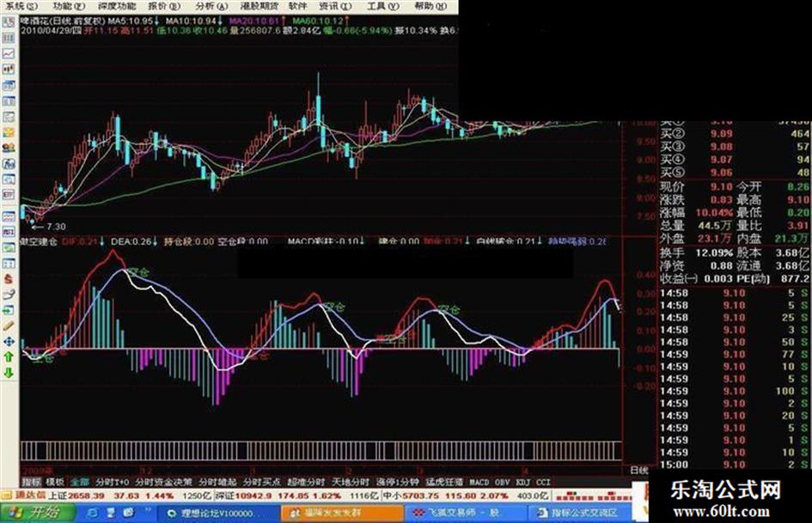The height and width of the screenshot is (523, 812).
Task: Click the topmost icon in left sidebar
Action: (x=9, y=22)
